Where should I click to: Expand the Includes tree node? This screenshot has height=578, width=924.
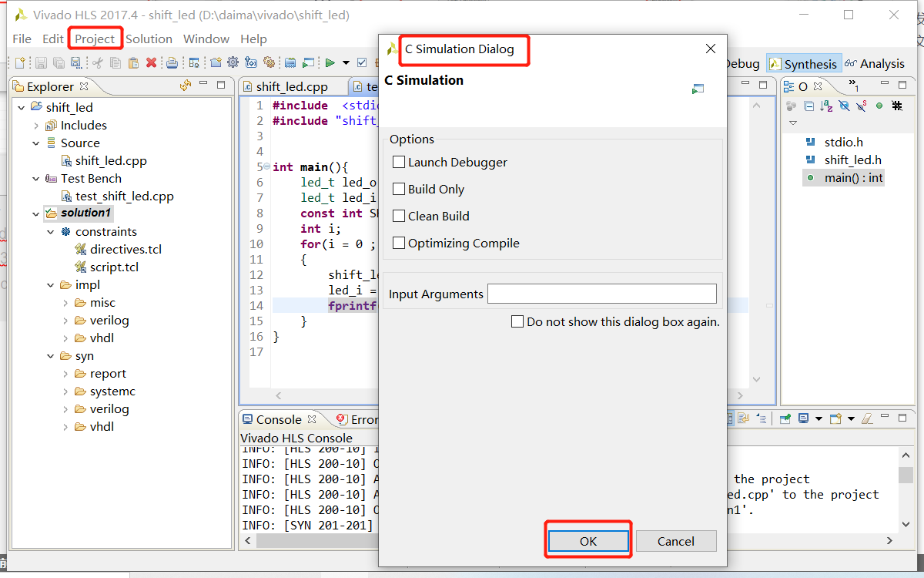tap(36, 125)
